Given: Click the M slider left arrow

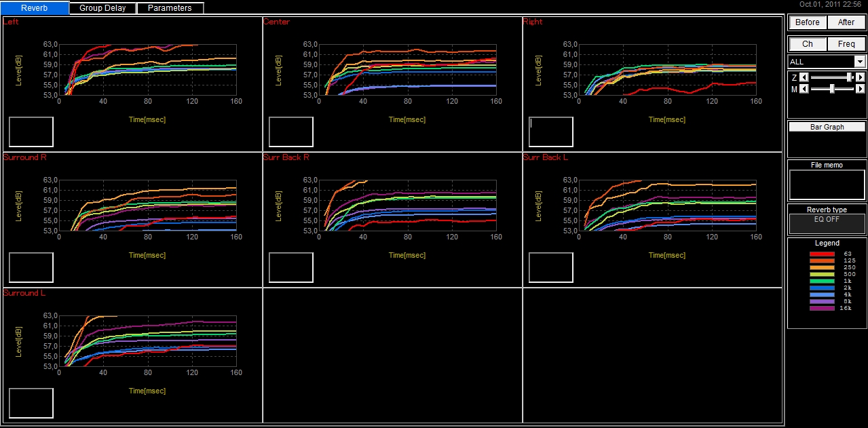Looking at the screenshot, I should click(804, 90).
